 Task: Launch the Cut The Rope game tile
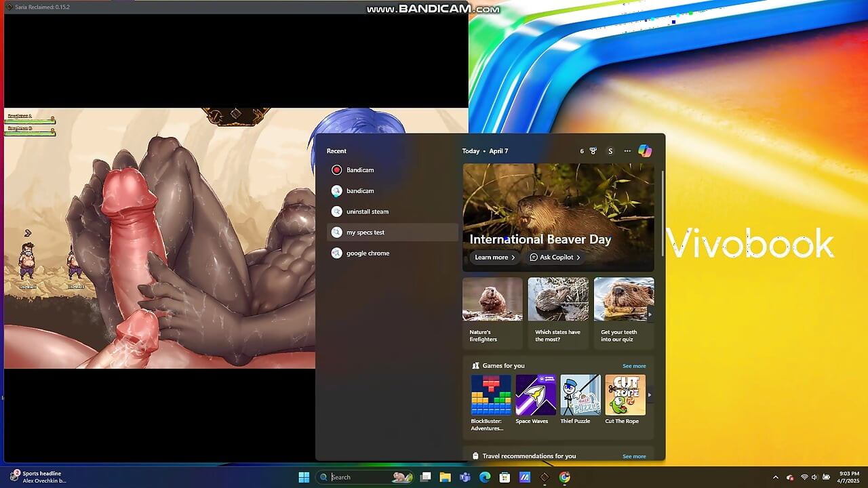[625, 400]
